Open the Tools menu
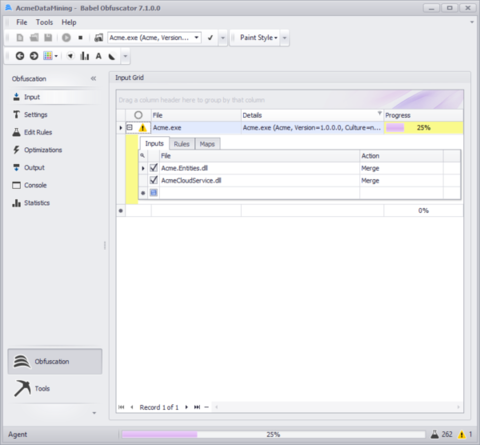 click(44, 22)
